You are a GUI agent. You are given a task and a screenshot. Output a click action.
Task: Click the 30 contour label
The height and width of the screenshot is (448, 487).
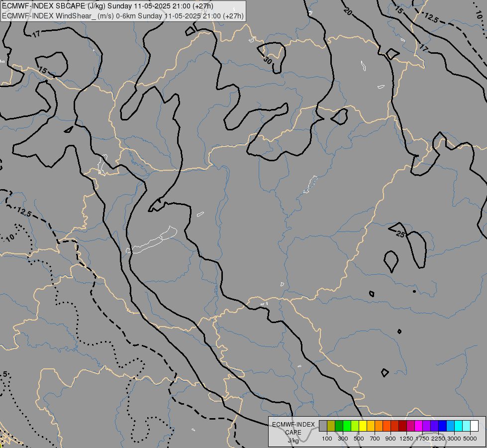pyautogui.click(x=268, y=60)
